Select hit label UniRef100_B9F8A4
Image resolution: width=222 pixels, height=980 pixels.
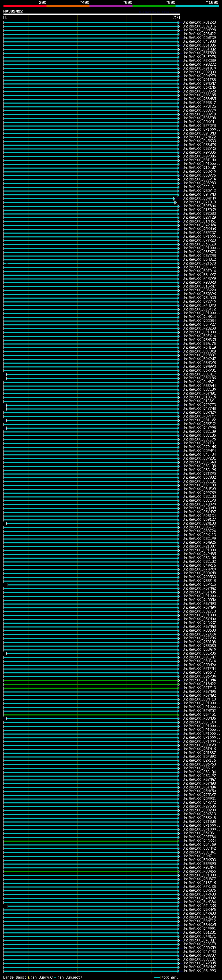[199, 206]
